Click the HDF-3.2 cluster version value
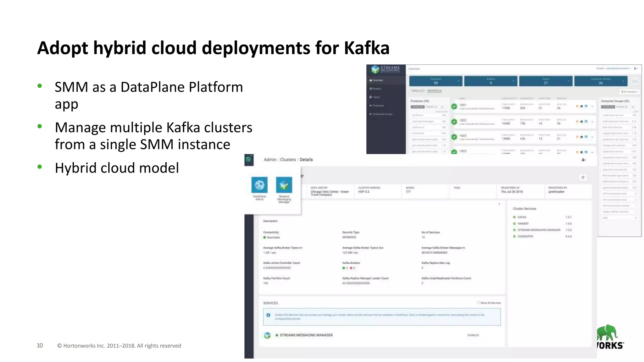The height and width of the screenshot is (362, 644). pos(364,192)
